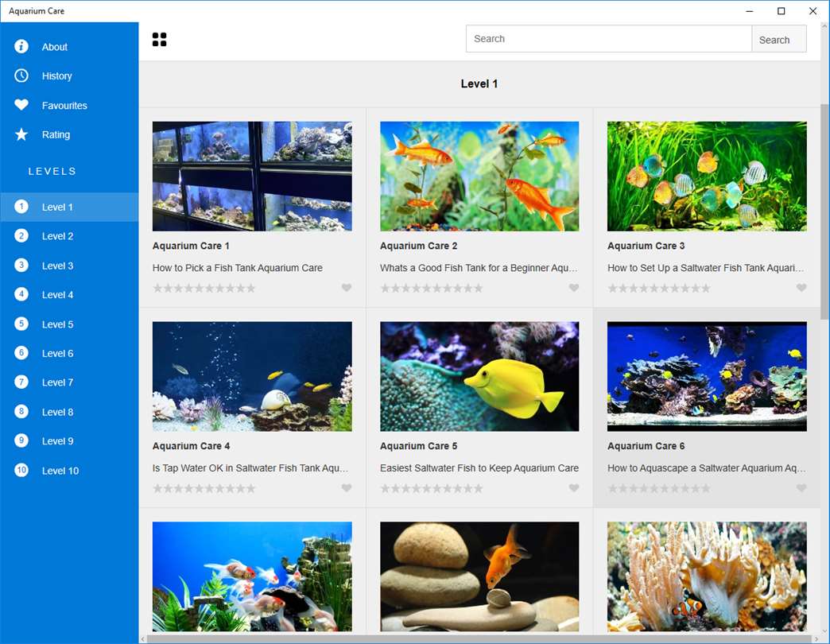This screenshot has height=644, width=830.
Task: Open Rating via the star icon in sidebar
Action: (x=21, y=134)
